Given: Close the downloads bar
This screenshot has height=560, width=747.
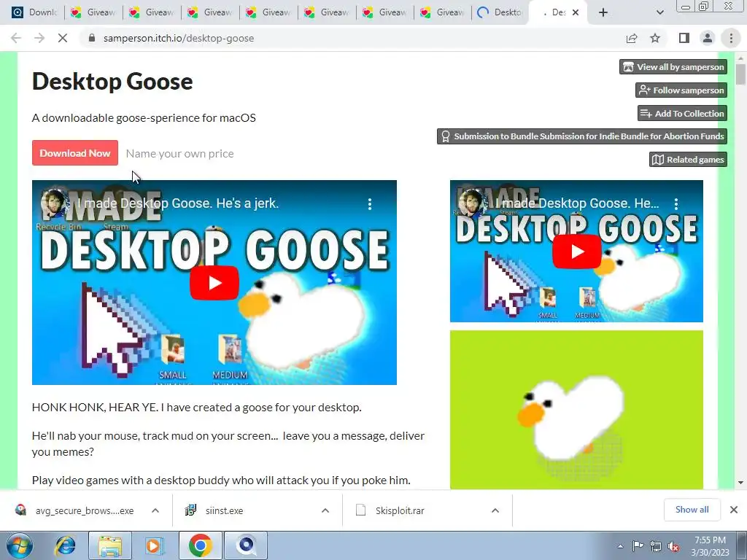Looking at the screenshot, I should 734,510.
